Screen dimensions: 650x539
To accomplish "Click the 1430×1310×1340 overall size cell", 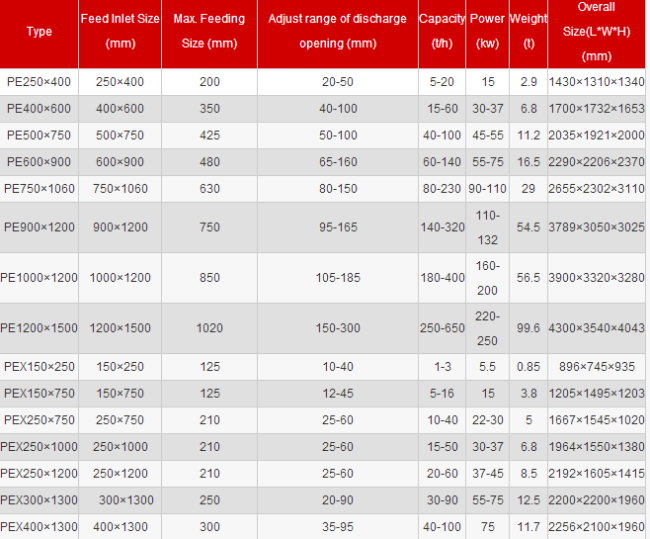I will click(x=596, y=81).
